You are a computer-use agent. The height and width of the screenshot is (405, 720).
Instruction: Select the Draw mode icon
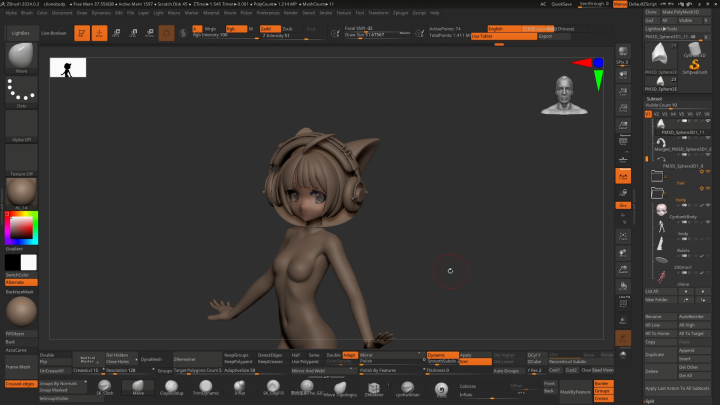[x=101, y=33]
